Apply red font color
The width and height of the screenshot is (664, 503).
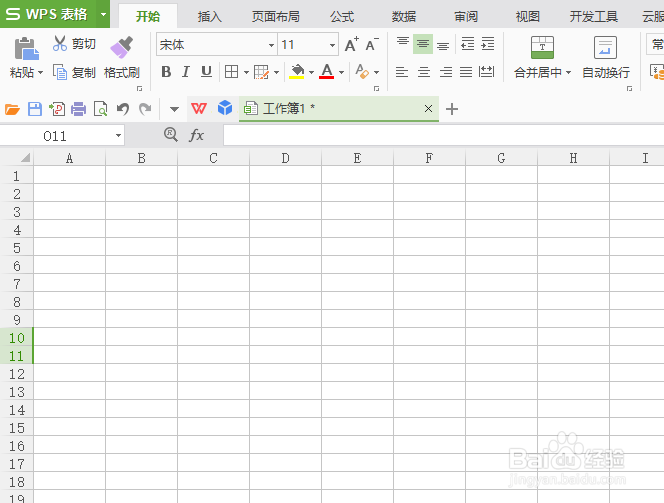click(x=326, y=72)
